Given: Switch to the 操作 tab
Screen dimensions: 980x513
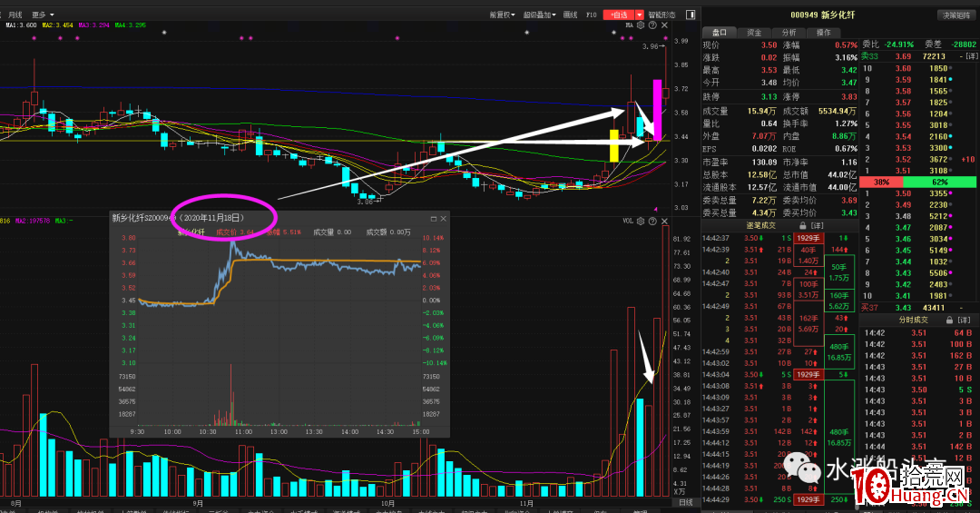Looking at the screenshot, I should tap(824, 32).
